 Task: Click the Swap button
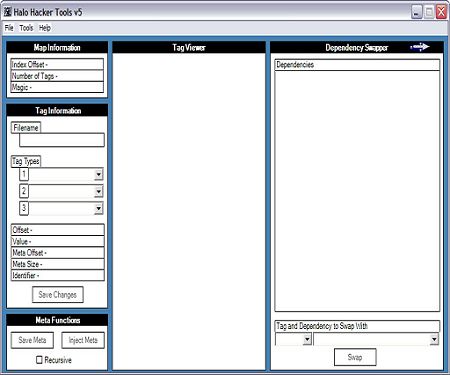pyautogui.click(x=355, y=357)
